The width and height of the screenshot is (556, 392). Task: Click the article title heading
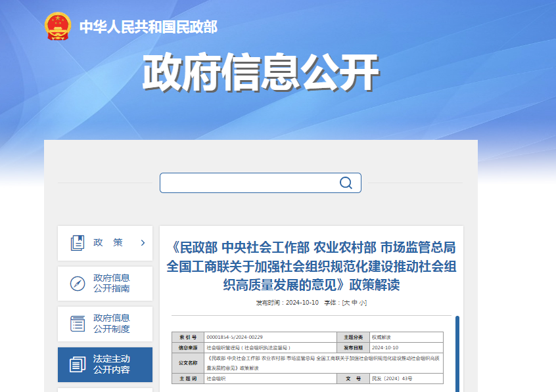point(312,266)
